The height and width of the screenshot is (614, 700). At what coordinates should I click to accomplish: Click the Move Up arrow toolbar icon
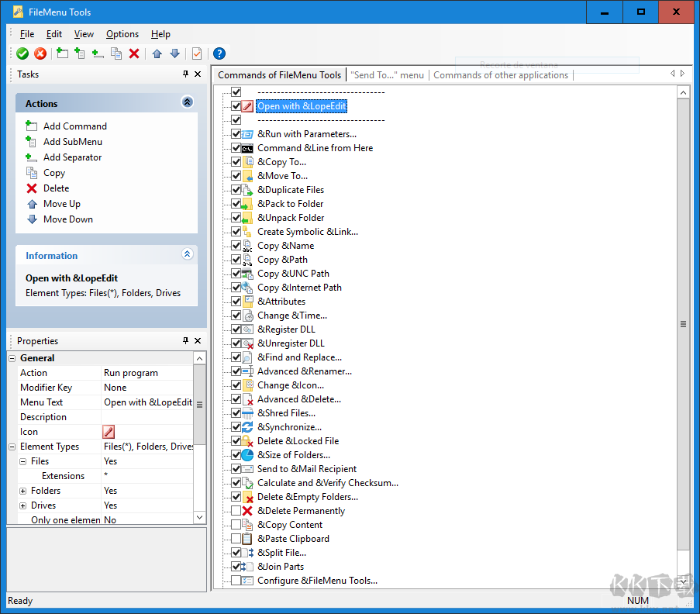pyautogui.click(x=157, y=53)
